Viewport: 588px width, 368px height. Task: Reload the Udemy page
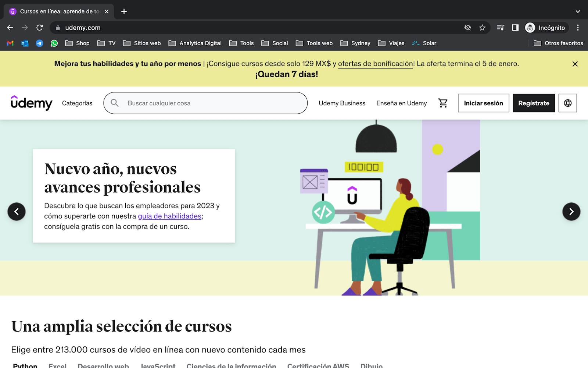[40, 28]
